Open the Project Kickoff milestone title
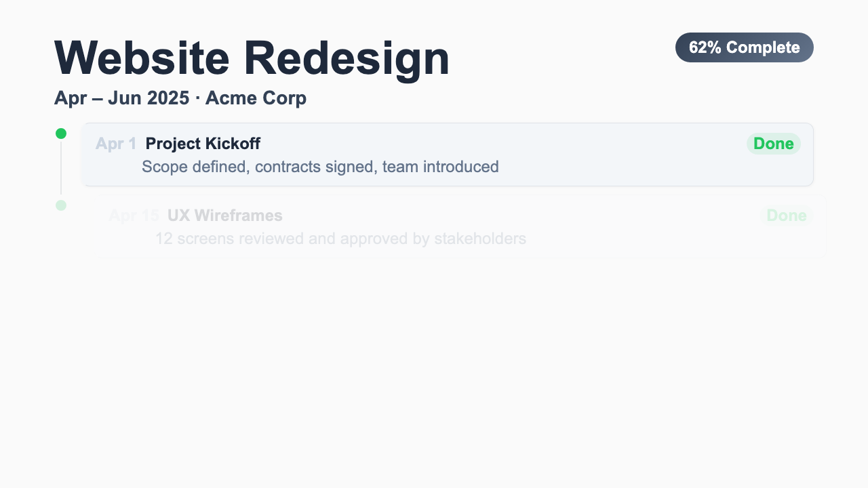The height and width of the screenshot is (488, 868). pos(203,144)
